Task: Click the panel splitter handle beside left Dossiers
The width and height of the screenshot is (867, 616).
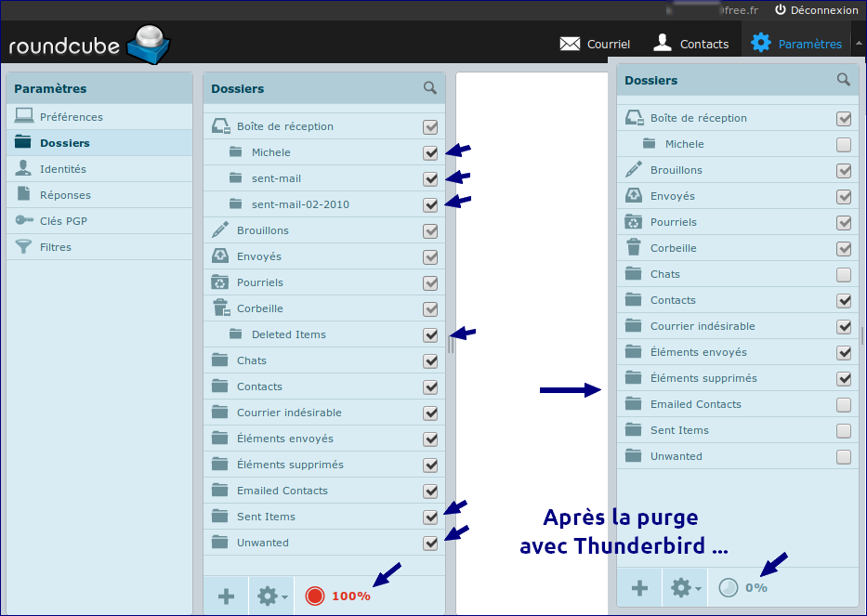Action: [x=451, y=345]
